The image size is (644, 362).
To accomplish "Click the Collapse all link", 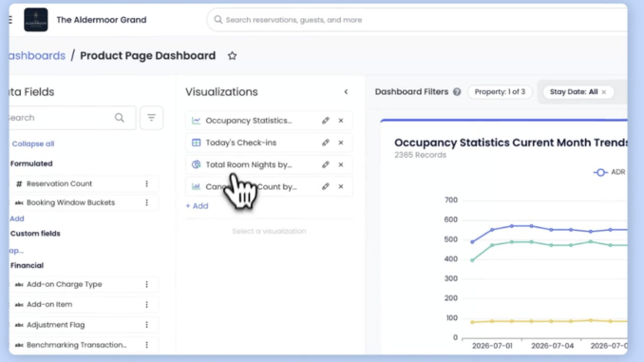I will click(33, 143).
